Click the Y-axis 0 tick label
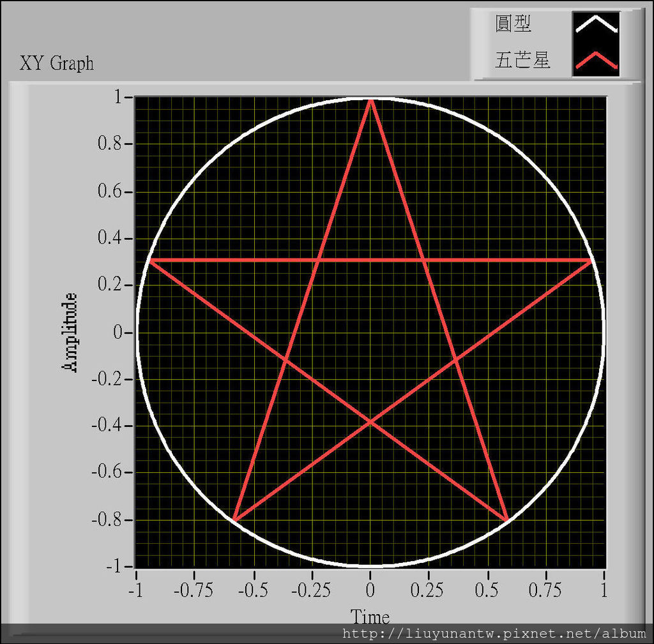The image size is (654, 644). [x=118, y=333]
